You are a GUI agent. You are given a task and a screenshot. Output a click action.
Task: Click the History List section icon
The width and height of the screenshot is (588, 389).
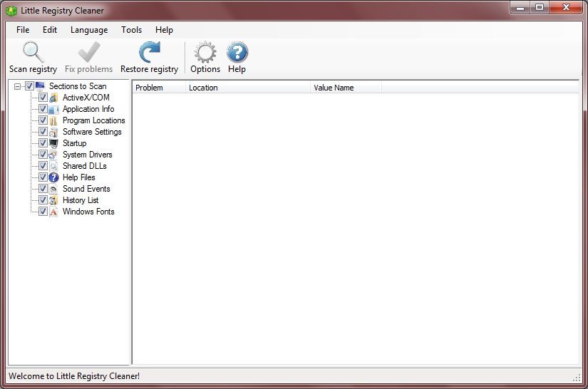click(53, 200)
